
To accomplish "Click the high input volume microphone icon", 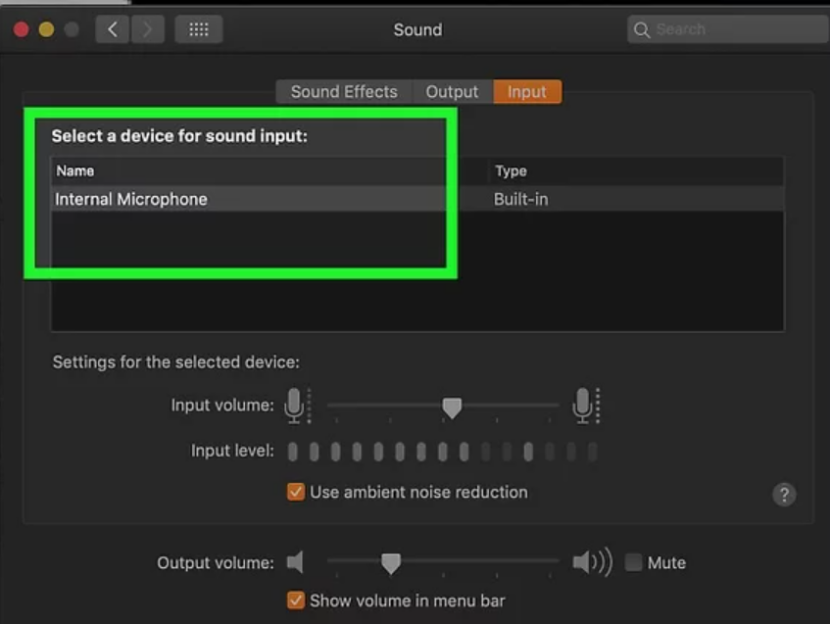I will click(586, 406).
